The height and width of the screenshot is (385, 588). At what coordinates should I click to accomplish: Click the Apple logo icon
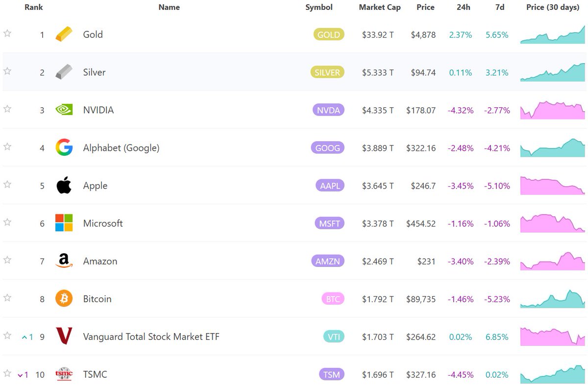tap(64, 186)
